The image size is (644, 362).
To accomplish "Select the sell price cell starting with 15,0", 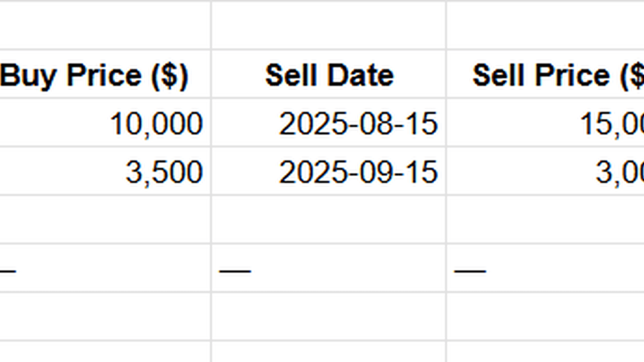I will tap(545, 122).
